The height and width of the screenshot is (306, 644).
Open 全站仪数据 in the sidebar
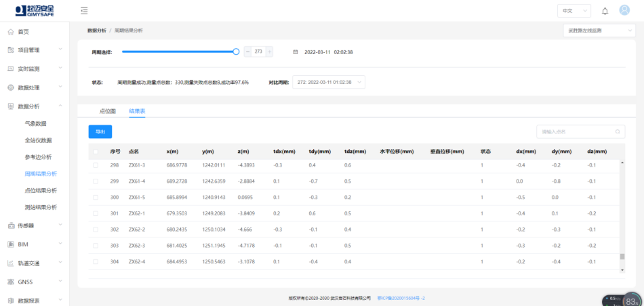pyautogui.click(x=38, y=140)
